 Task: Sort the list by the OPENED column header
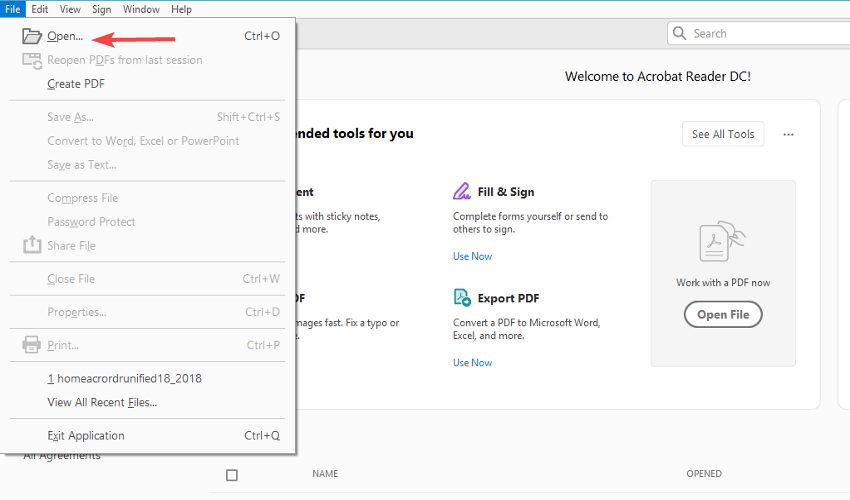coord(704,474)
